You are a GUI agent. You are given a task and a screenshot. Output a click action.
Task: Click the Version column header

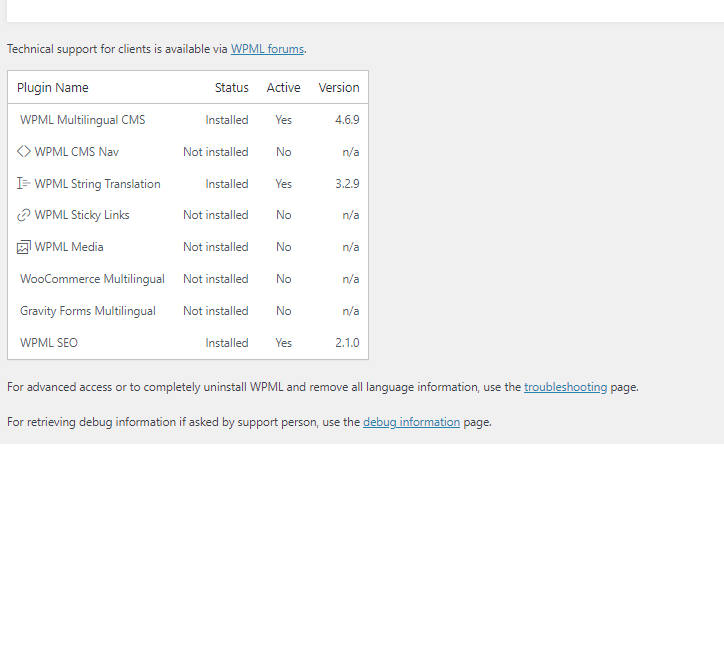pyautogui.click(x=339, y=88)
